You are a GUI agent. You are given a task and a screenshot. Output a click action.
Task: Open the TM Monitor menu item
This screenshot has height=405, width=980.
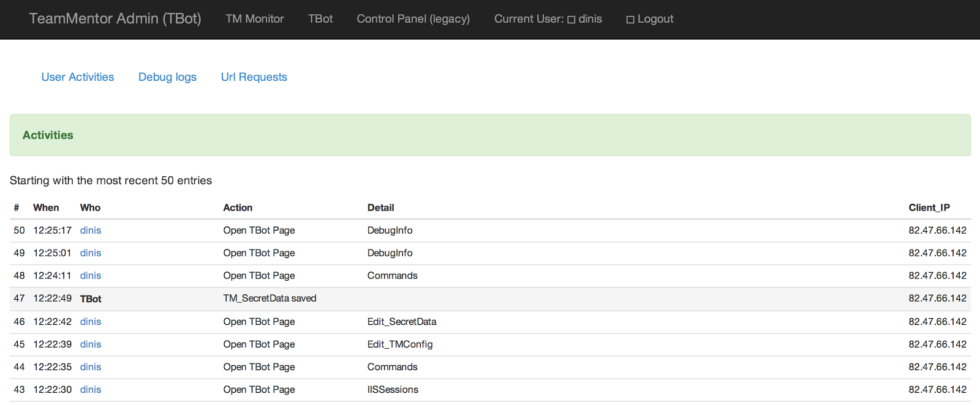click(255, 19)
